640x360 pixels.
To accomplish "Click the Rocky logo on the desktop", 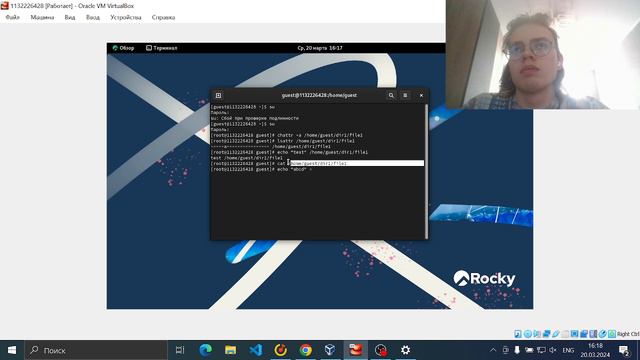I will [x=484, y=278].
